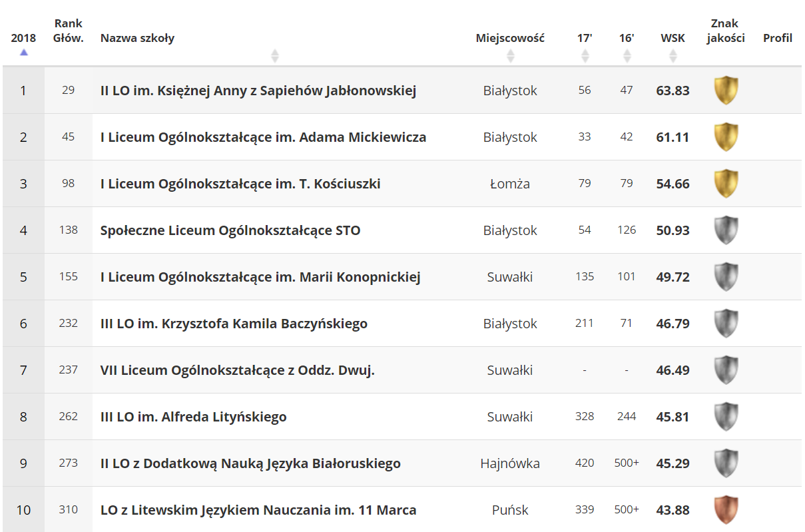
Task: Toggle sorting on the 17' column
Action: pos(585,55)
